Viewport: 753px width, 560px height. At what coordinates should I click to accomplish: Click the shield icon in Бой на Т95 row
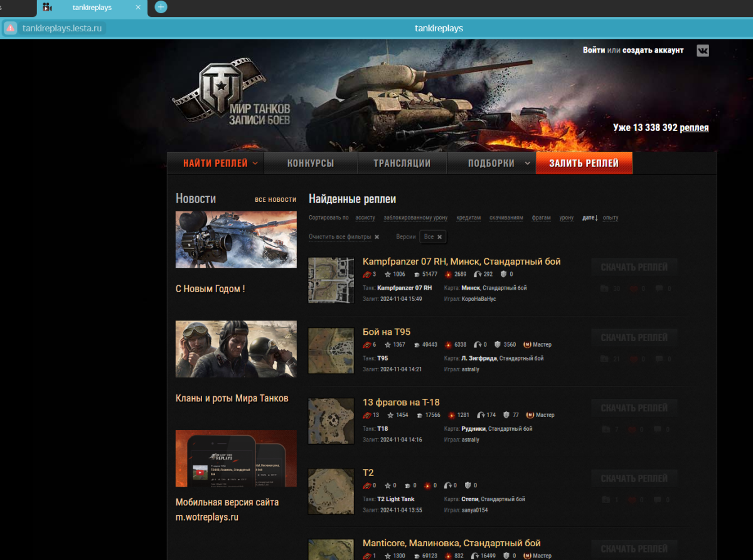click(x=498, y=344)
